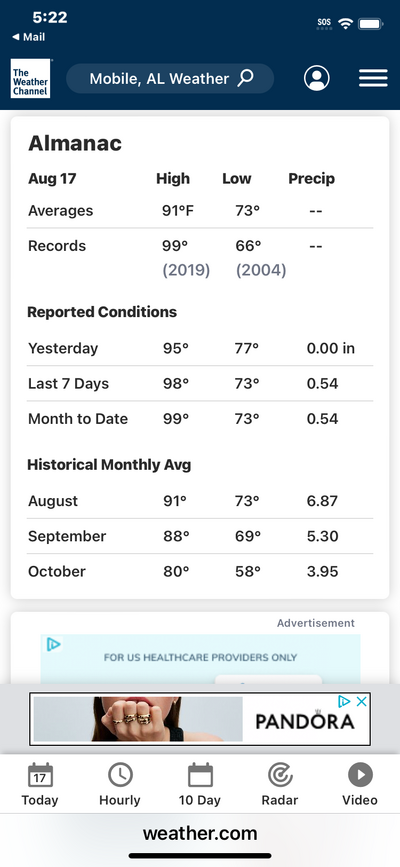
Task: Return to Mail via back link
Action: 29,37
